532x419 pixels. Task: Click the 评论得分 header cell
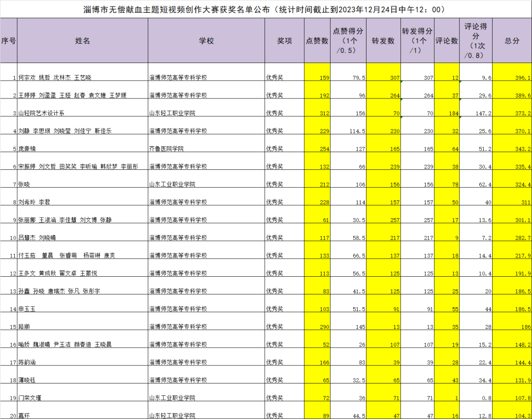coord(476,41)
